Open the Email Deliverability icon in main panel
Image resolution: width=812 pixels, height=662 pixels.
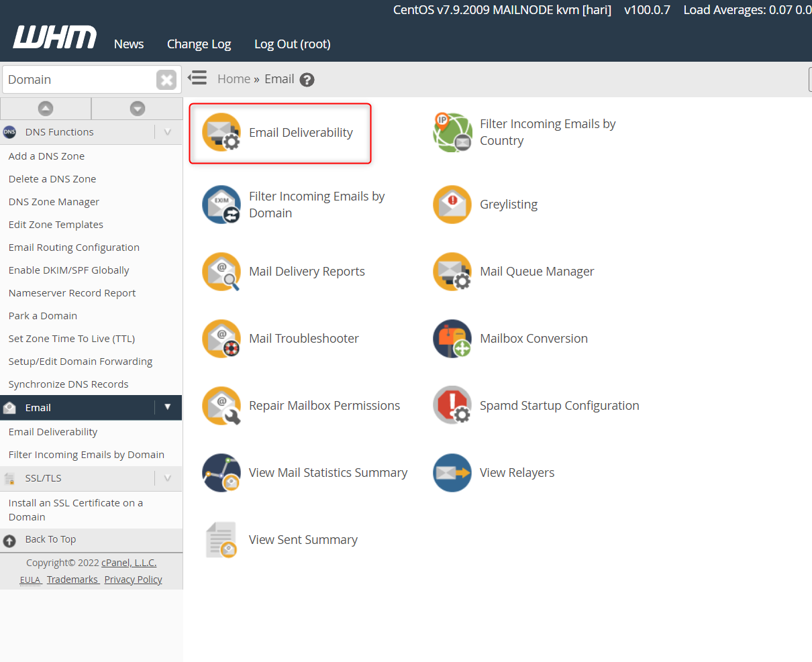tap(221, 132)
